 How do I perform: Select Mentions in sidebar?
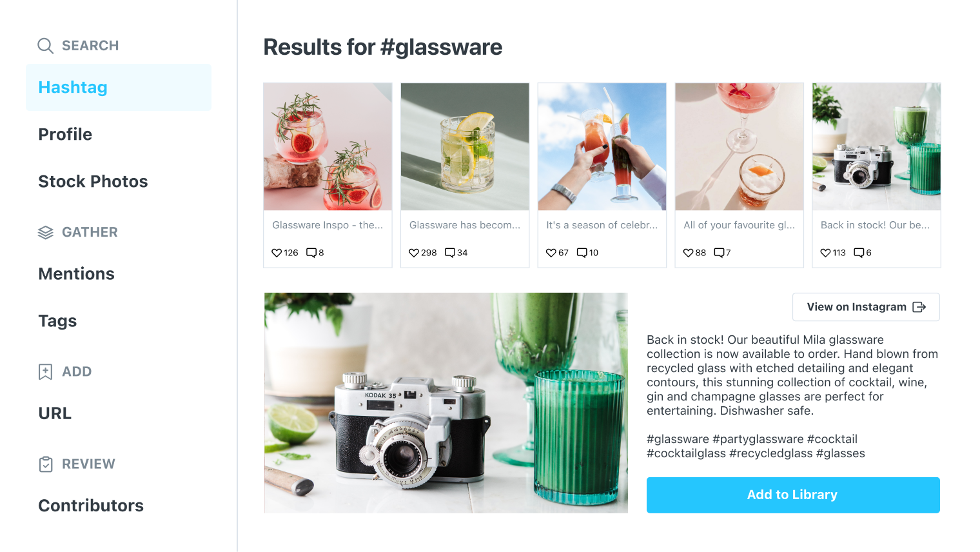pos(76,273)
